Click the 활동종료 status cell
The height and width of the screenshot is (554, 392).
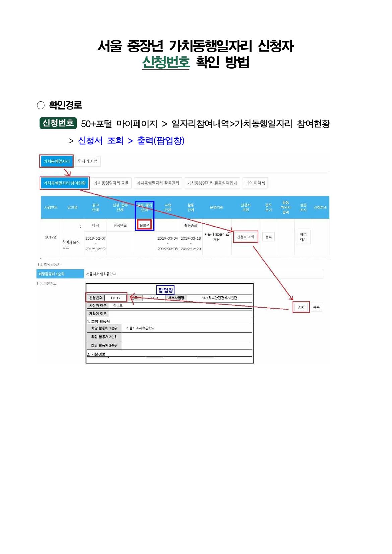tap(191, 225)
